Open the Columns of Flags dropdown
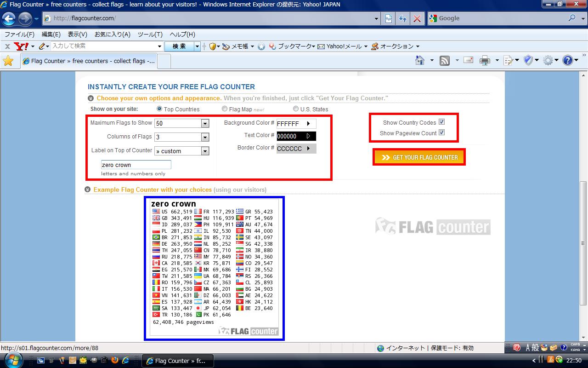Screen dimensions: 588x368 [x=205, y=137]
